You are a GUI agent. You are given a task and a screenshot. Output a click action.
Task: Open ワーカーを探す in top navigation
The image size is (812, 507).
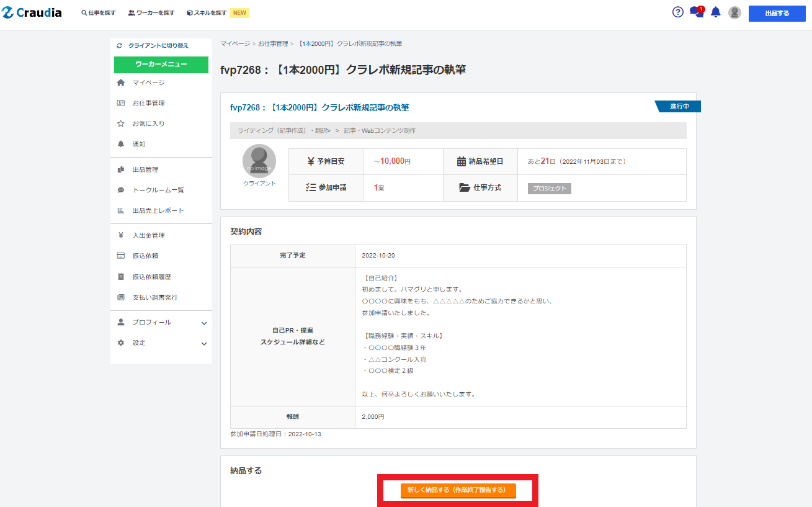[151, 13]
